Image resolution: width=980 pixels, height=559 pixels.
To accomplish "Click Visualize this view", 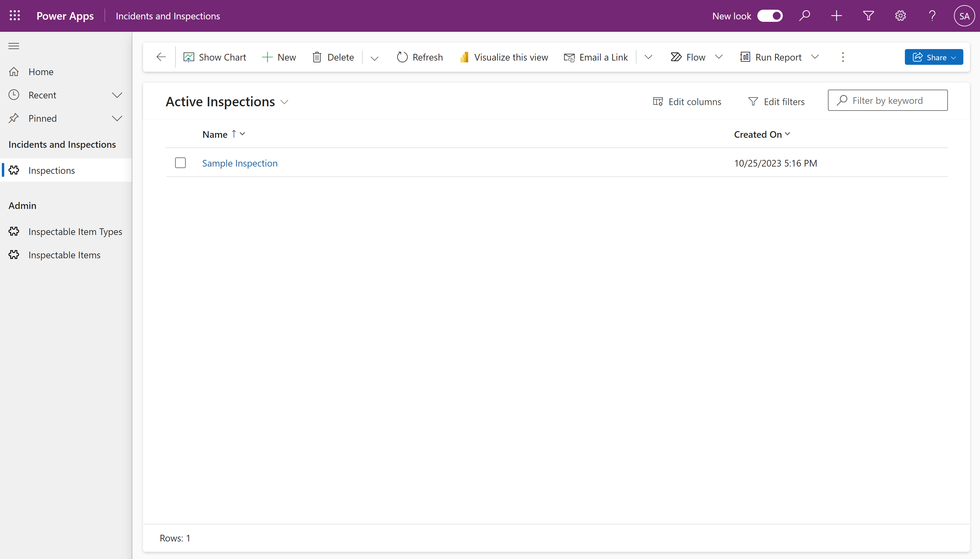I will (x=504, y=57).
